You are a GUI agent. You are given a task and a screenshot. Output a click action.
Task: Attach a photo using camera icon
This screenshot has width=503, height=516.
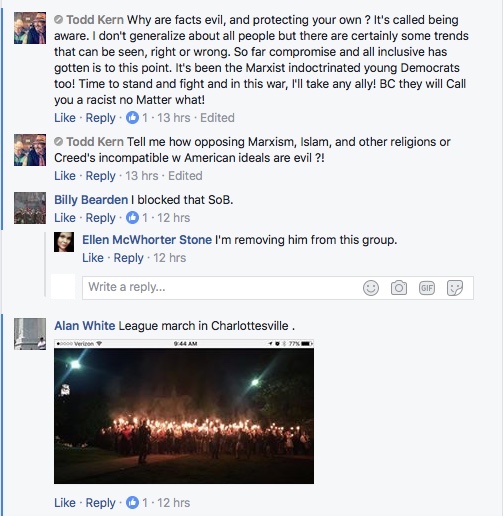click(399, 288)
